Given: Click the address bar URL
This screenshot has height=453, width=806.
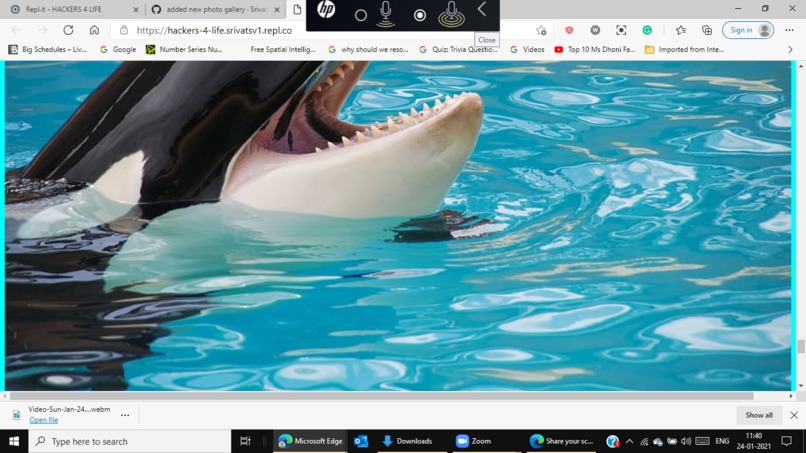Looking at the screenshot, I should point(214,30).
